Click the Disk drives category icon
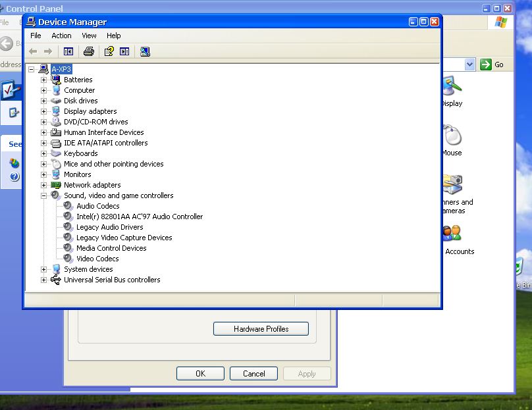The height and width of the screenshot is (410, 532). coord(56,101)
